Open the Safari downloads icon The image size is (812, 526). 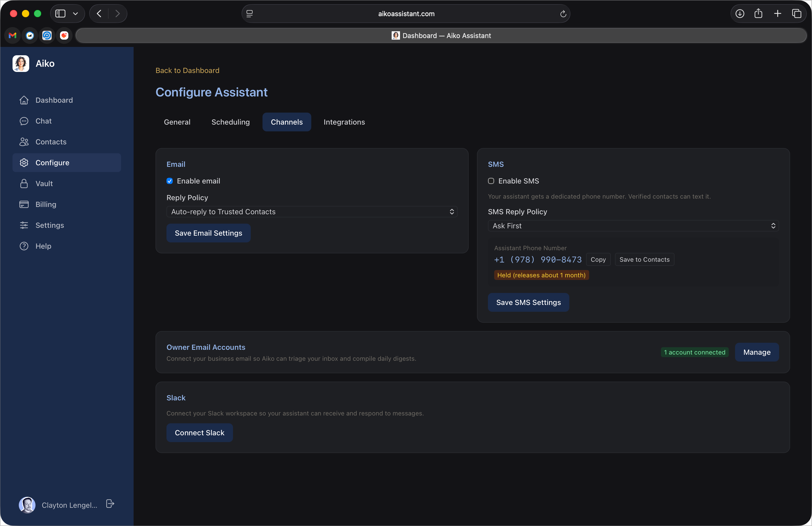(740, 14)
